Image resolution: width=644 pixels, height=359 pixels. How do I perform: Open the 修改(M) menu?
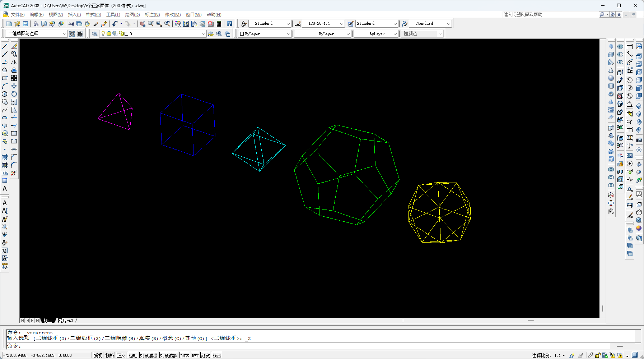[x=173, y=15]
